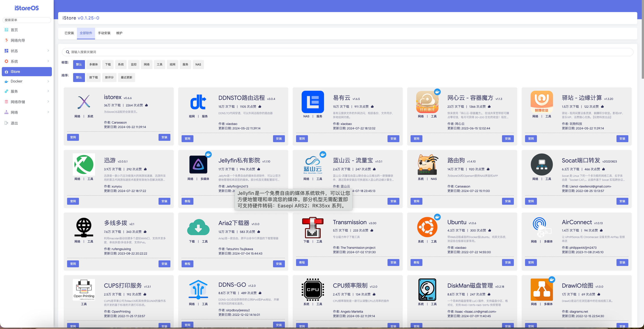Click the CPU frequency limit icon

tap(313, 289)
